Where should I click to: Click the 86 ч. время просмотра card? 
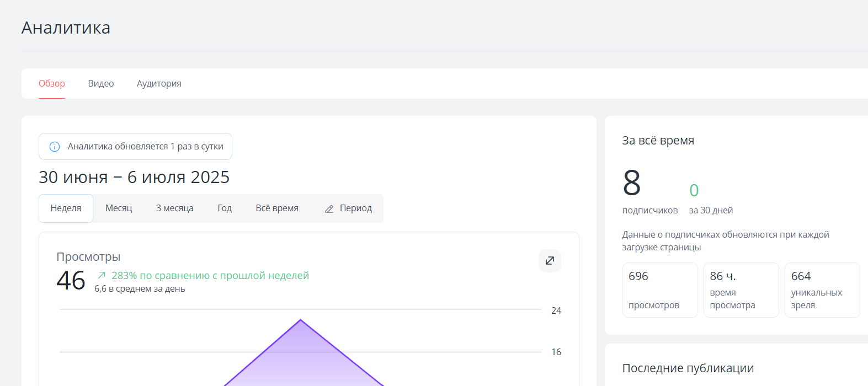741,290
